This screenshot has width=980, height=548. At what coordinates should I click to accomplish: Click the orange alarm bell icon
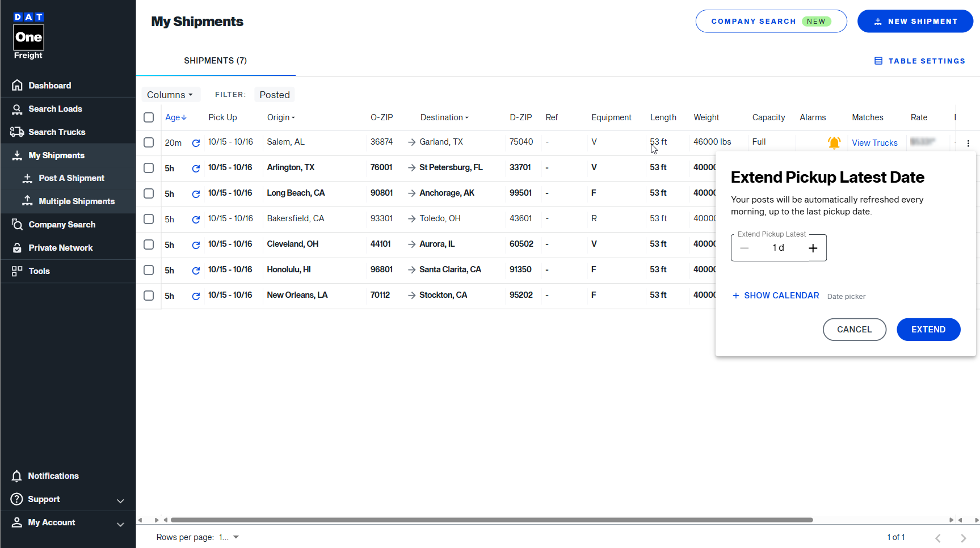(834, 143)
